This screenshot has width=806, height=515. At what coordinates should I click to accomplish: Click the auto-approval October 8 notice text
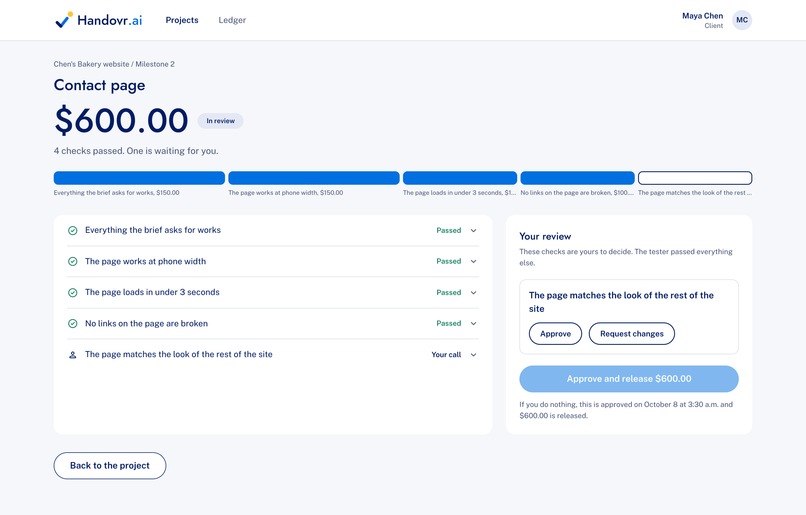pos(626,410)
